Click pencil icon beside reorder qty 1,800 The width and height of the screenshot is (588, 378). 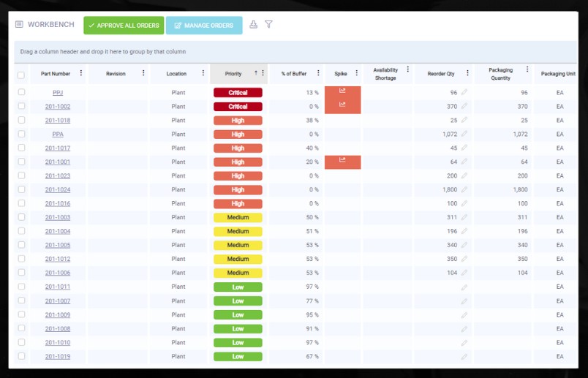tap(464, 189)
